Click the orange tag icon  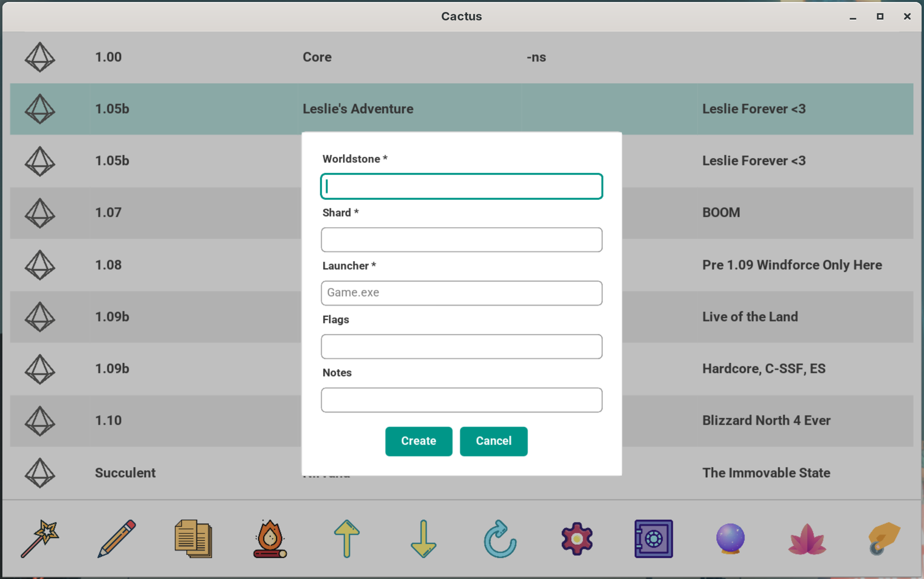pos(884,539)
